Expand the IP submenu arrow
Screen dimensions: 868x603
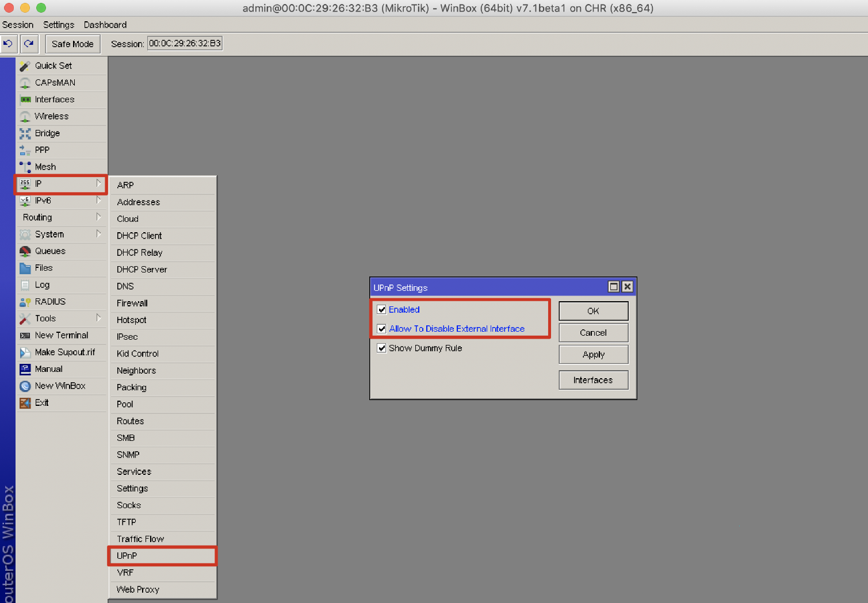[98, 183]
